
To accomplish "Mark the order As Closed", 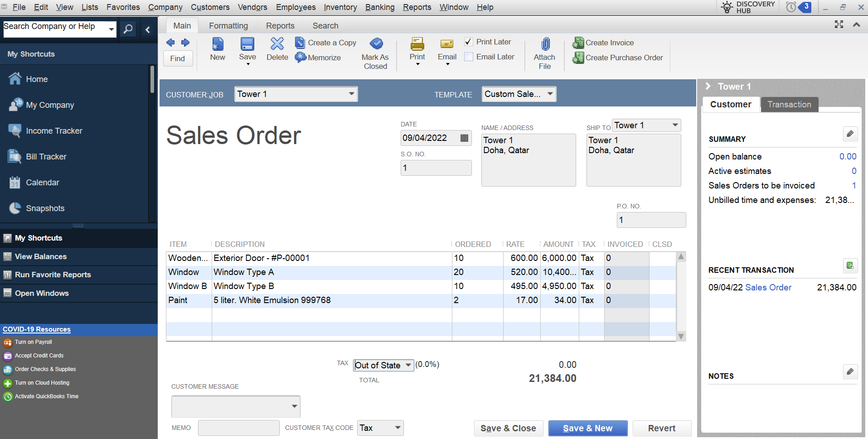I will click(x=375, y=53).
